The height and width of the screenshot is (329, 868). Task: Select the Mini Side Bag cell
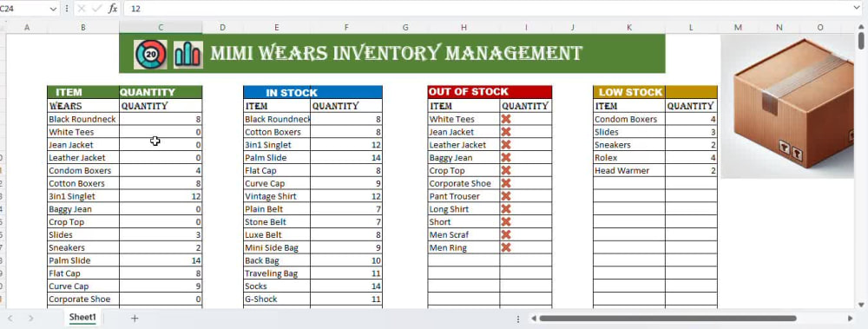tap(277, 247)
